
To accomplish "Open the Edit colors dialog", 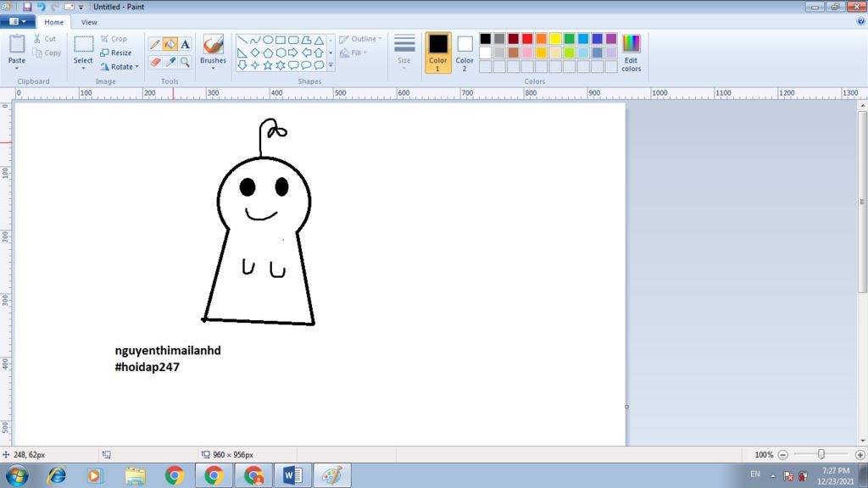I will click(631, 53).
